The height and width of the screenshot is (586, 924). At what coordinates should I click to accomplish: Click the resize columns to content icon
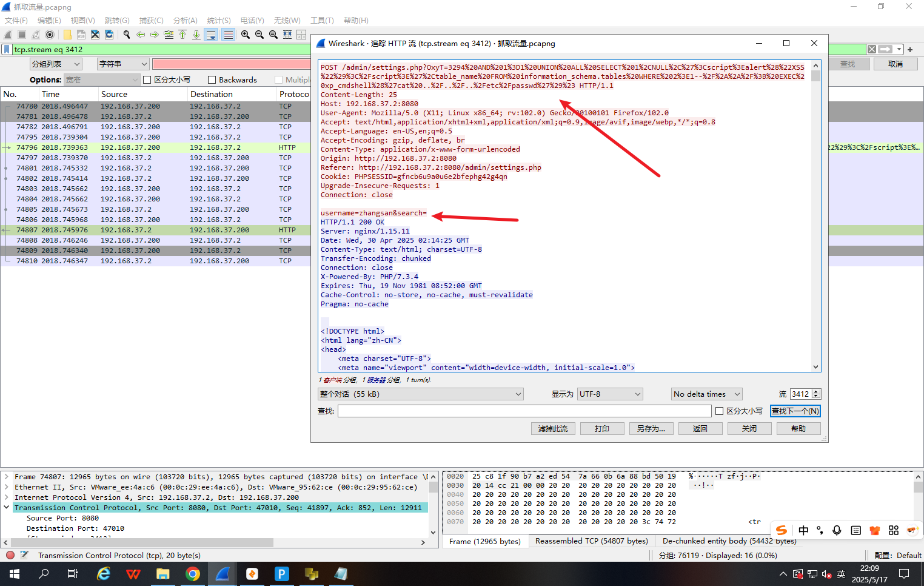[x=287, y=35]
